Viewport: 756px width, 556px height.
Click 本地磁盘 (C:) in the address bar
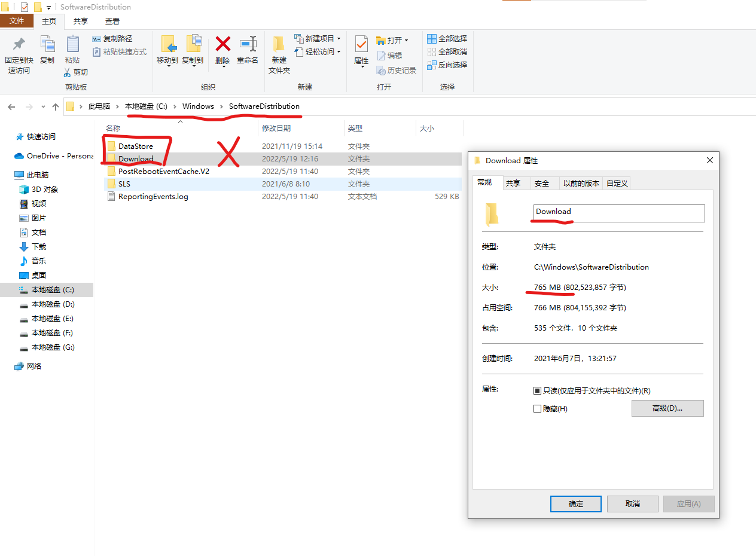pos(146,106)
